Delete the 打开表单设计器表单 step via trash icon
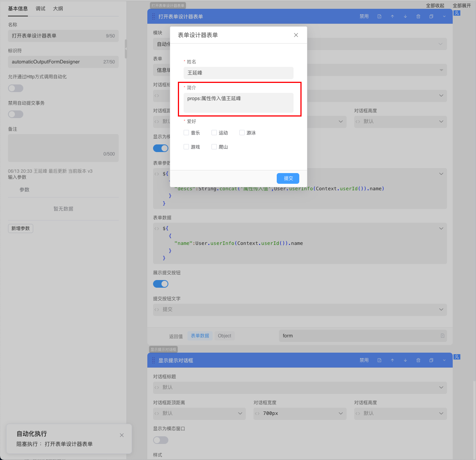This screenshot has height=460, width=476. click(418, 16)
